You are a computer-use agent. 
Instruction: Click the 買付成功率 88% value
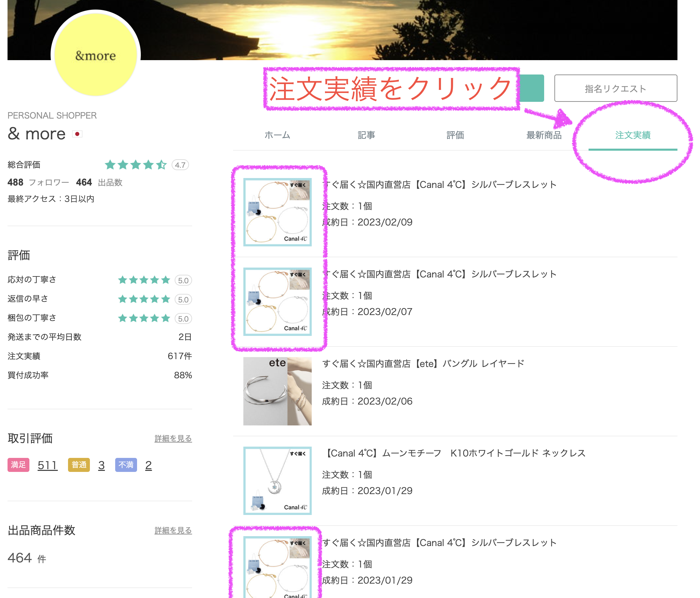pos(183,375)
